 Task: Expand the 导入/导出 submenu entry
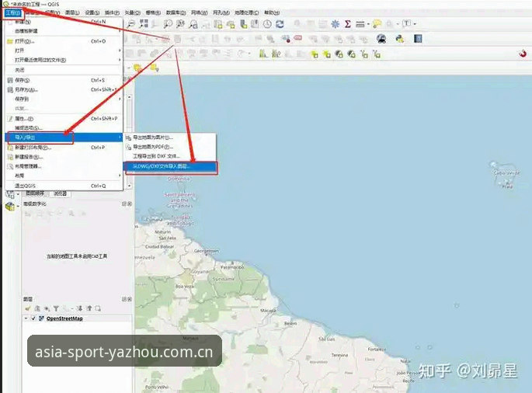[x=64, y=137]
